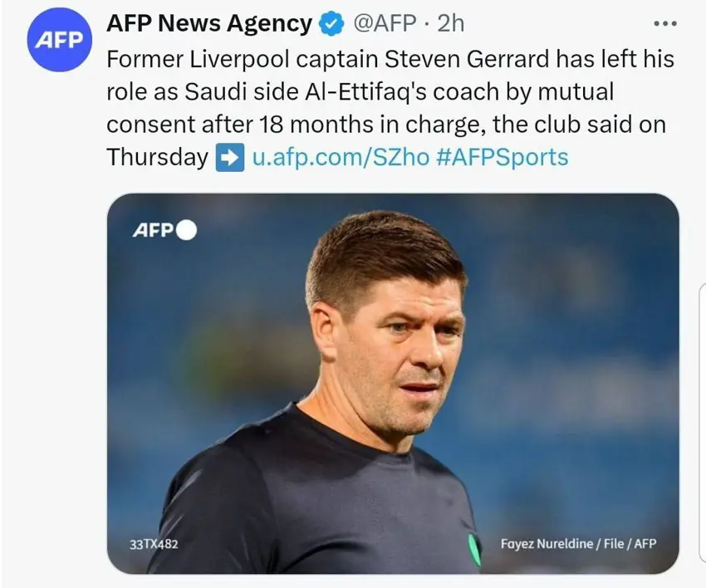Click the image ID 33TX482

tap(154, 545)
